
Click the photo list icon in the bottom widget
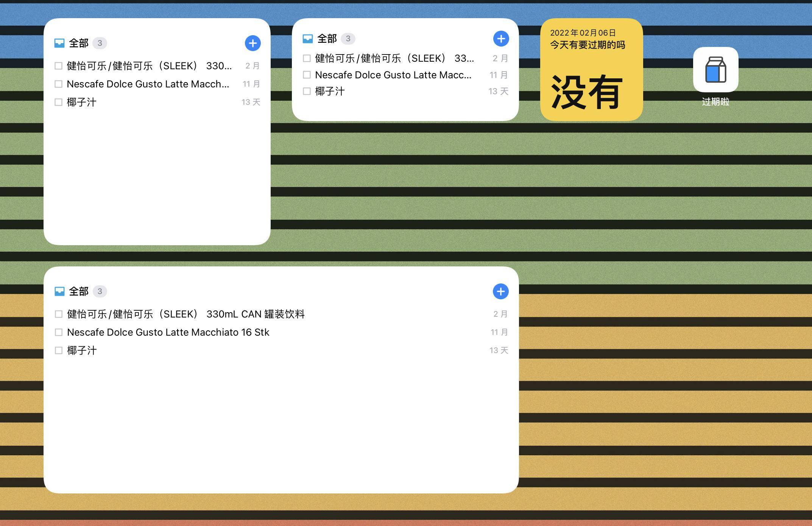click(x=59, y=291)
